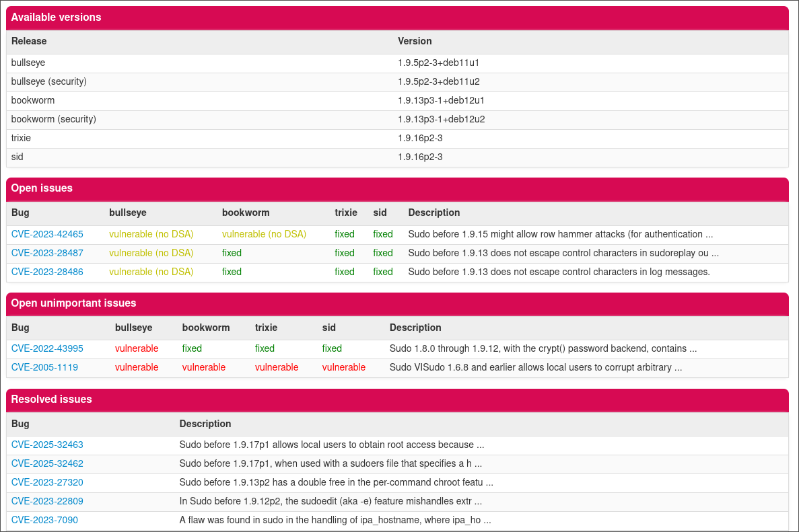Click the row hammer attacks description text
The image size is (799, 532).
561,234
